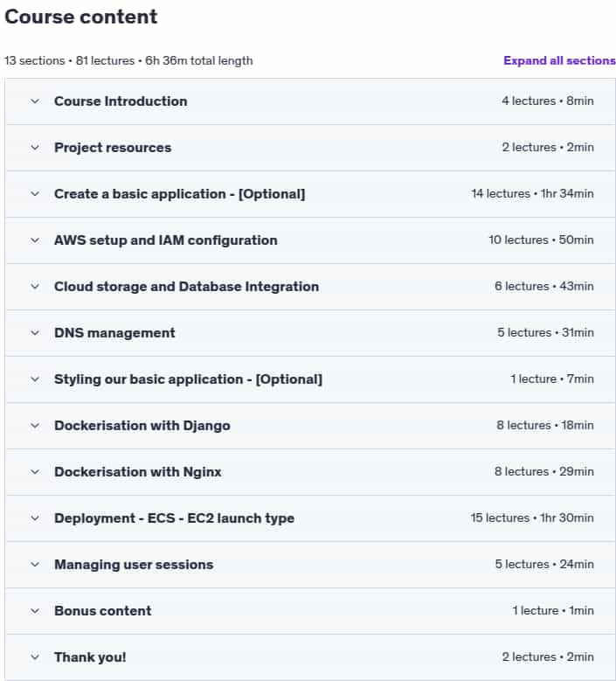Open chevron for Create a basic application
This screenshot has width=616, height=681.
35,194
